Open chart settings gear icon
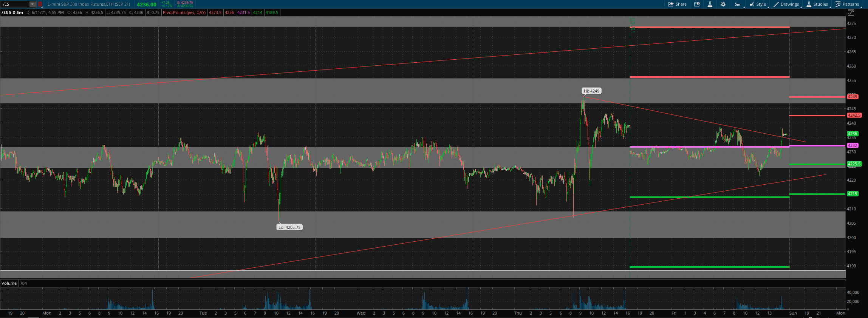This screenshot has width=868, height=318. (x=723, y=4)
